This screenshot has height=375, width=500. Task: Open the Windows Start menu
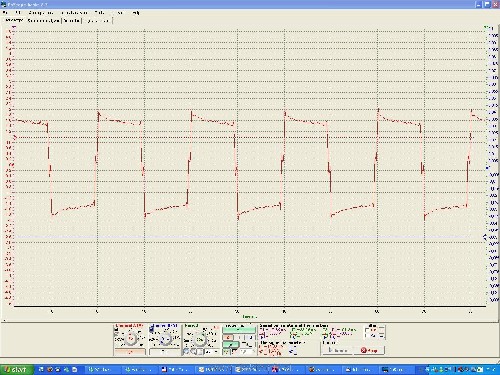17,369
